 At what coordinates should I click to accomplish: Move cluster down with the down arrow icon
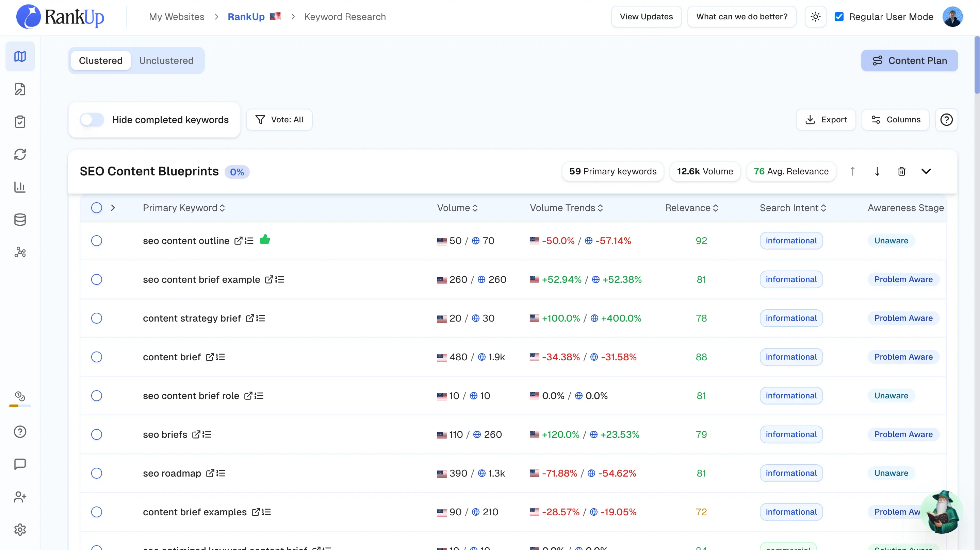[877, 171]
